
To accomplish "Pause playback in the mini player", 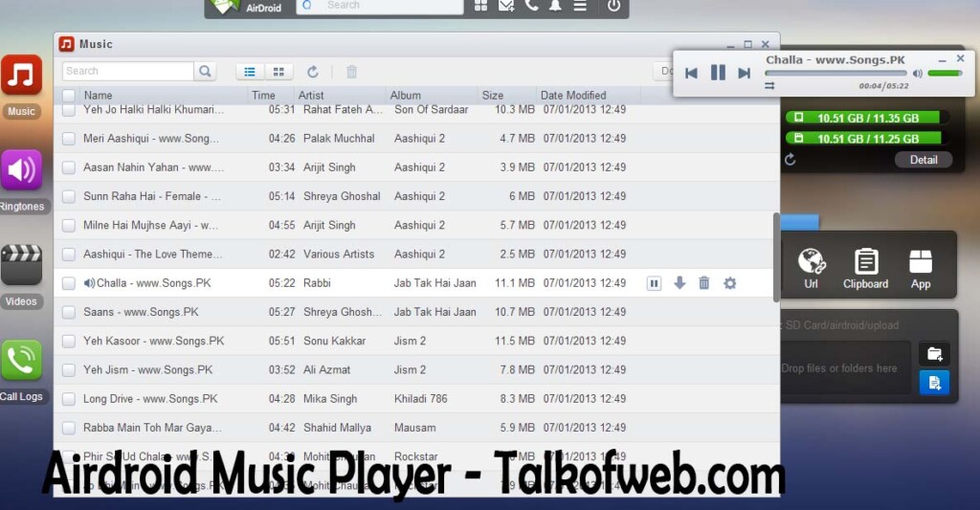I will (718, 73).
